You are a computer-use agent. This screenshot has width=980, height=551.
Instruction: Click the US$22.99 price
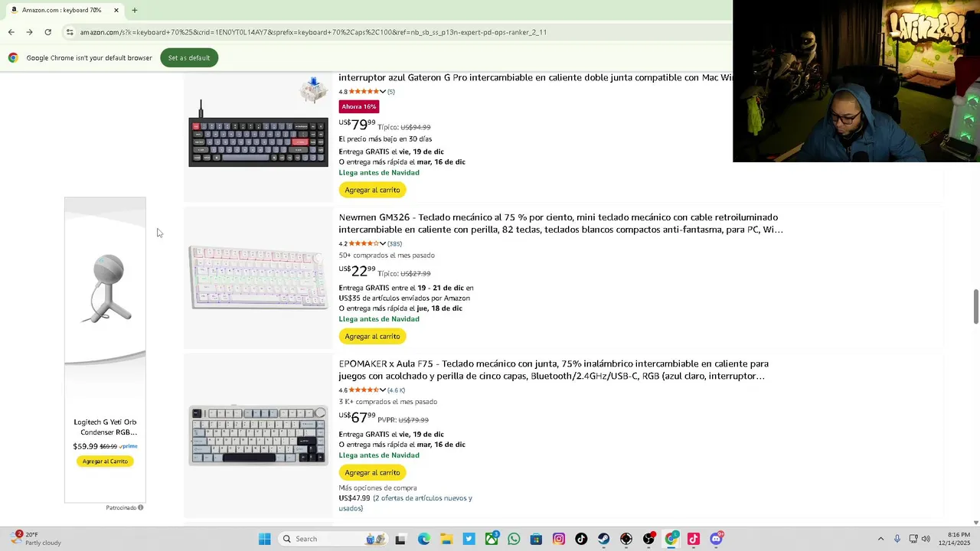pyautogui.click(x=357, y=271)
